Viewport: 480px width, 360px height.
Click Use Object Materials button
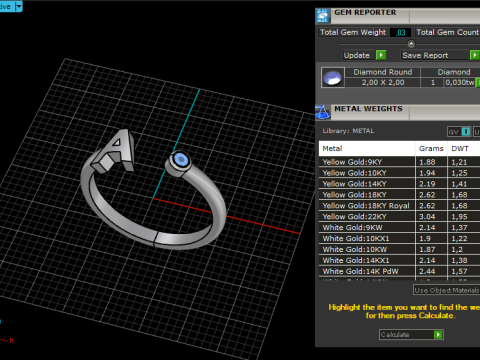[x=446, y=290]
